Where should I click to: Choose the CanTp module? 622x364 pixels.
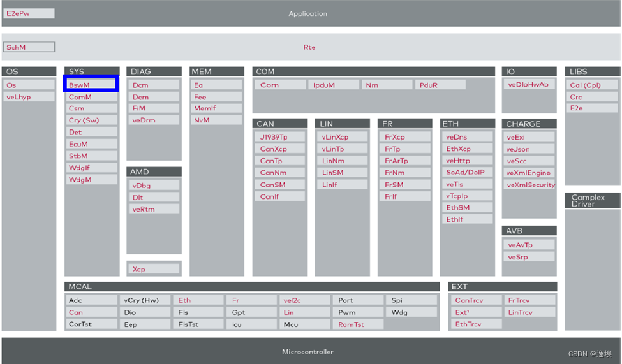pyautogui.click(x=279, y=161)
